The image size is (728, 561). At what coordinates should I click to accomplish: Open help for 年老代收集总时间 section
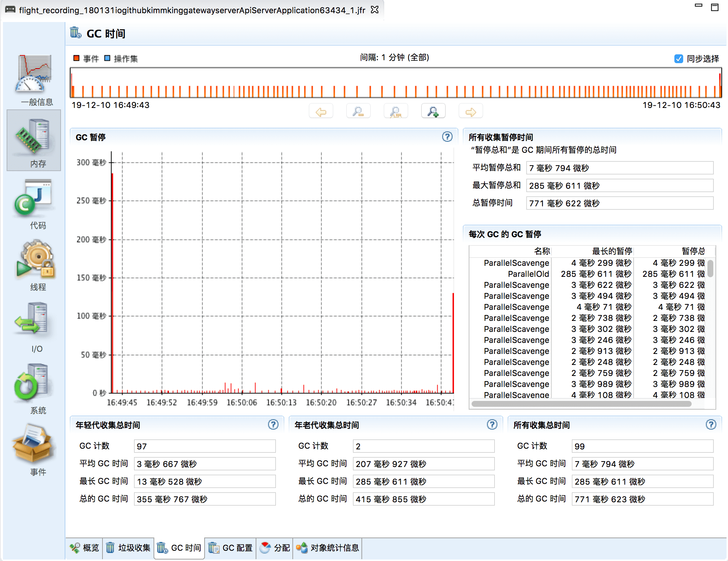coord(492,425)
